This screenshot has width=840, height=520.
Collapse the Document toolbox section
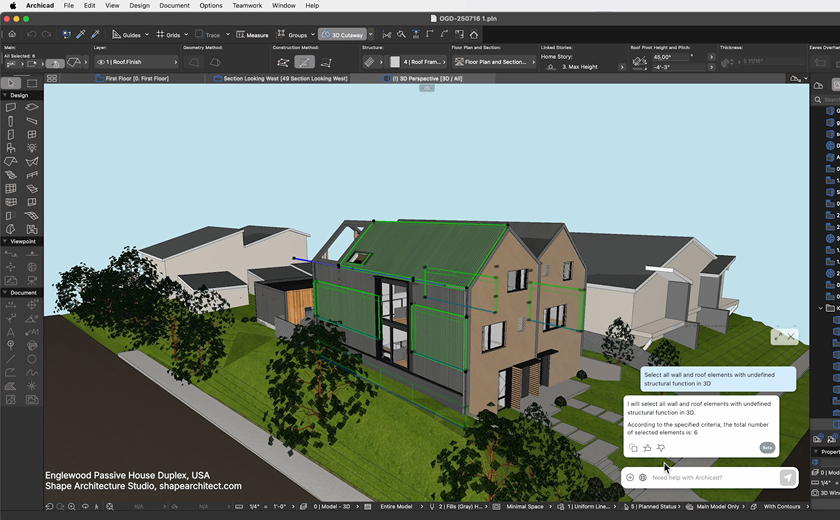5,292
